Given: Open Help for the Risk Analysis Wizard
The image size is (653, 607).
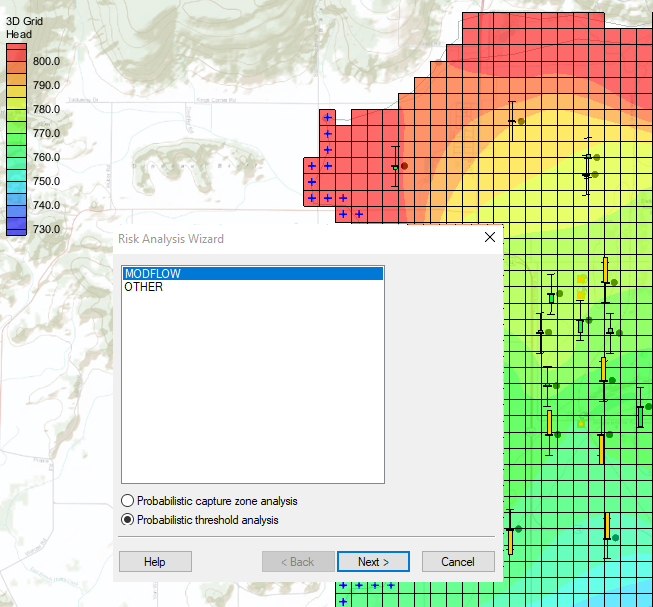Looking at the screenshot, I should point(155,562).
